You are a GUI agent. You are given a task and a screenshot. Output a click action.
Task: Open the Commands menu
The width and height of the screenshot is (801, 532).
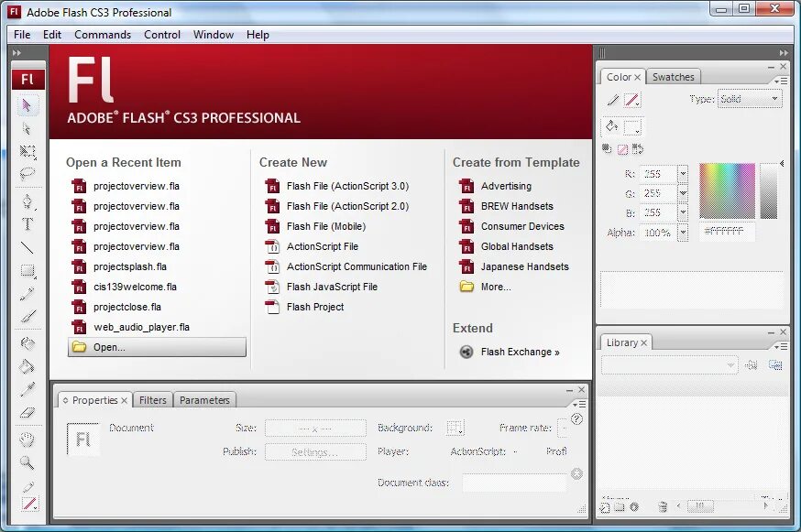pyautogui.click(x=103, y=35)
